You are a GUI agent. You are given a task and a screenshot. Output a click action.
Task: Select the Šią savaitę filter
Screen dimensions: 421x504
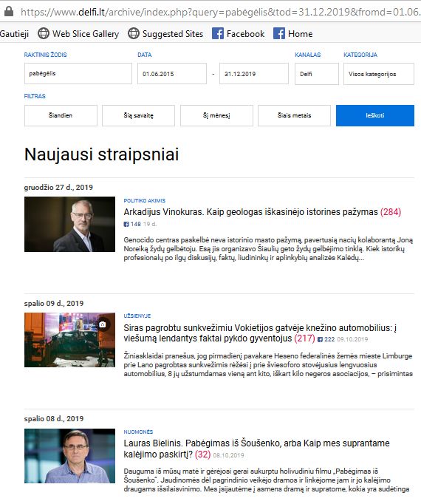(139, 115)
